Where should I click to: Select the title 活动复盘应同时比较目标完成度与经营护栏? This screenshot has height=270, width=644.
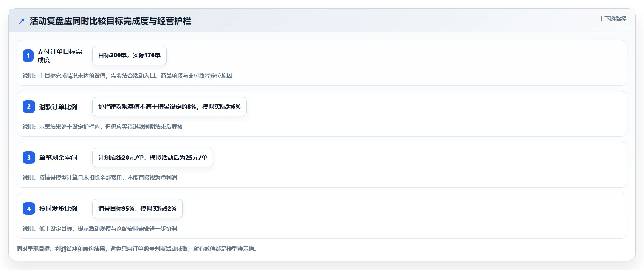tap(110, 21)
